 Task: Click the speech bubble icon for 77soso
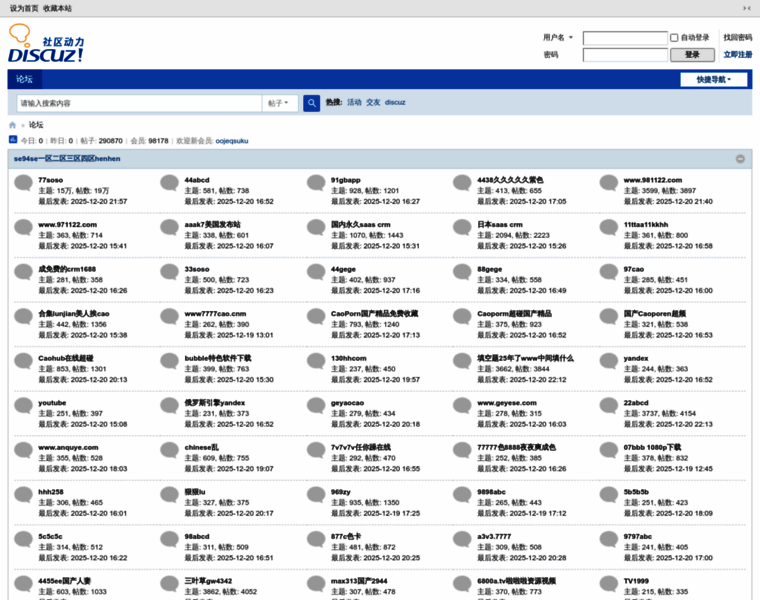24,183
